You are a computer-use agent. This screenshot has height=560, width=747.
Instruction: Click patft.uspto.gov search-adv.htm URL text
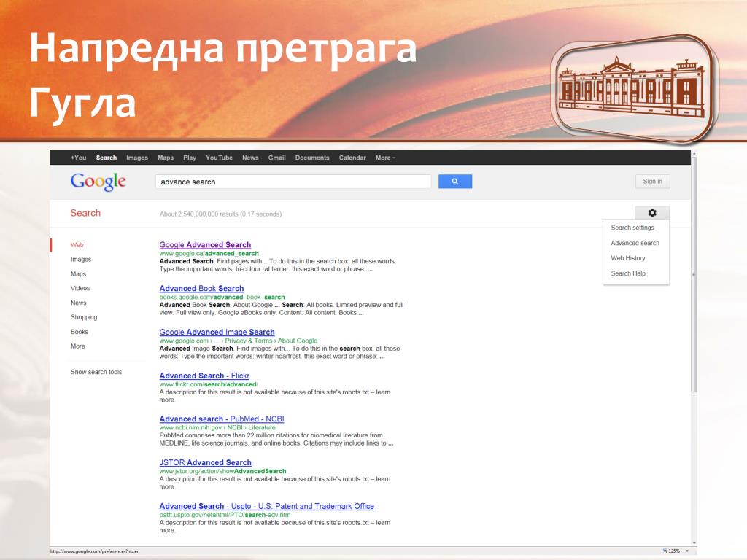point(225,515)
